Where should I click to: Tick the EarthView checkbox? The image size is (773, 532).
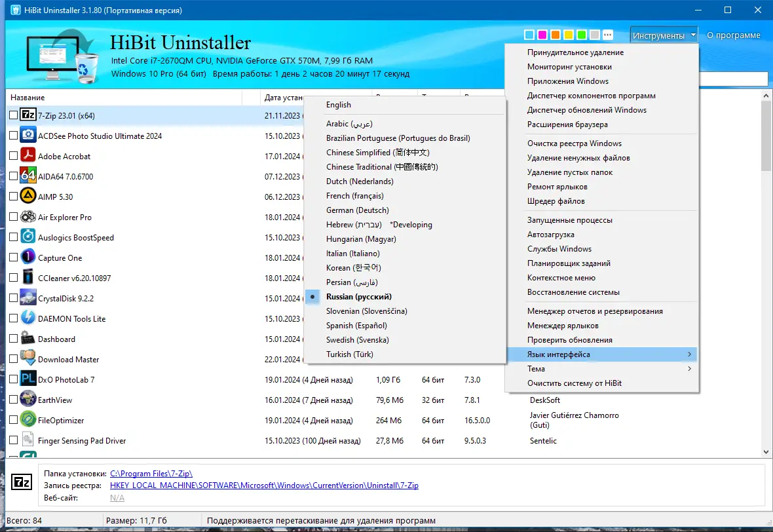(13, 400)
